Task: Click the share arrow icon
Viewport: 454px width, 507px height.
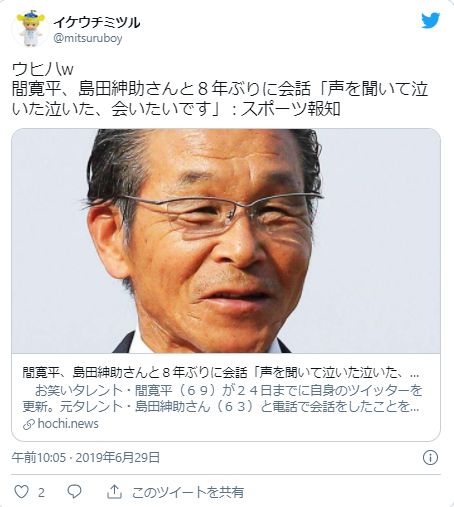Action: (x=114, y=492)
